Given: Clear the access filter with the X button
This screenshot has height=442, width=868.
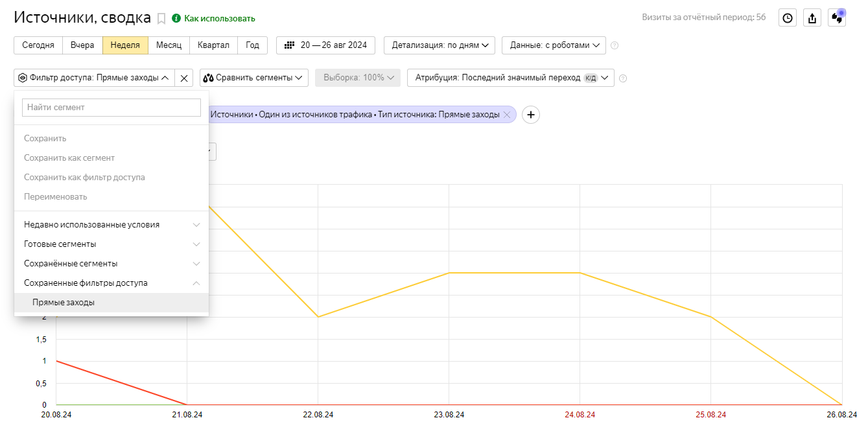Looking at the screenshot, I should coord(184,78).
